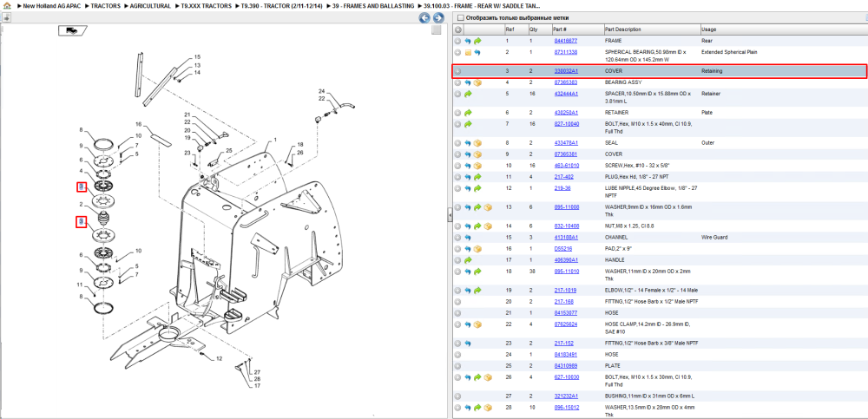This screenshot has width=868, height=419.
Task: Open New Holland AG APAC breadcrumb
Action: (51, 5)
